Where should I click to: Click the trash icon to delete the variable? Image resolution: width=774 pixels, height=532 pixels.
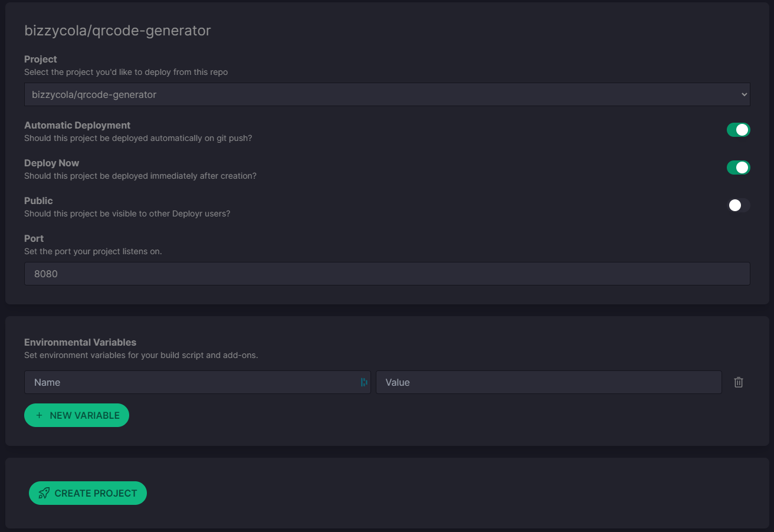[x=738, y=382]
